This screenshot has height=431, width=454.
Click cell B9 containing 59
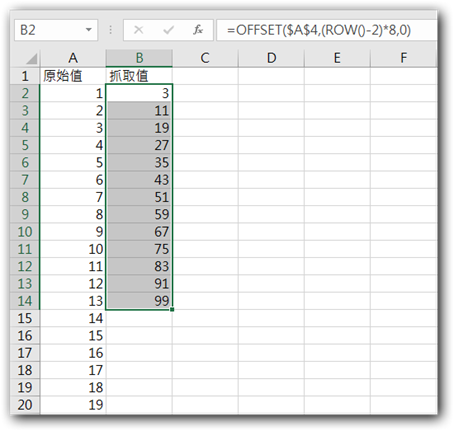pyautogui.click(x=139, y=214)
